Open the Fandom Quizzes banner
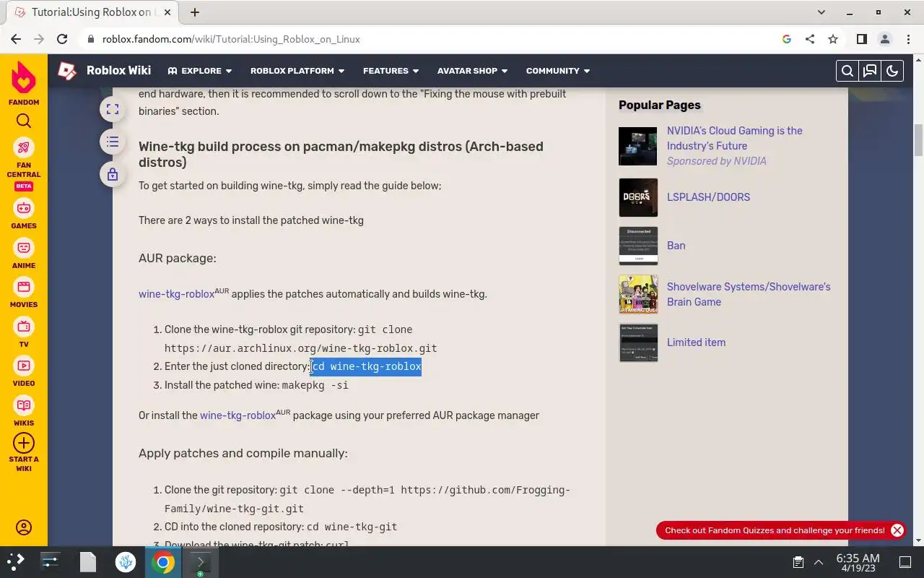The width and height of the screenshot is (924, 578). point(775,530)
